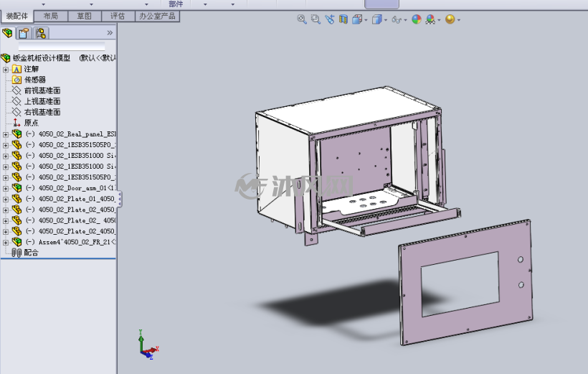Screen dimensions: 588x374
Task: Select the 4050_02_Real_panel component row
Action: tap(64, 134)
